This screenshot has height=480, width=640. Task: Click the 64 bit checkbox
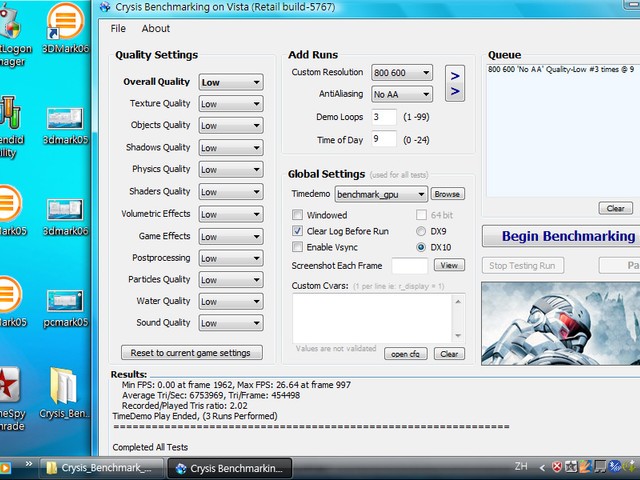tap(421, 215)
